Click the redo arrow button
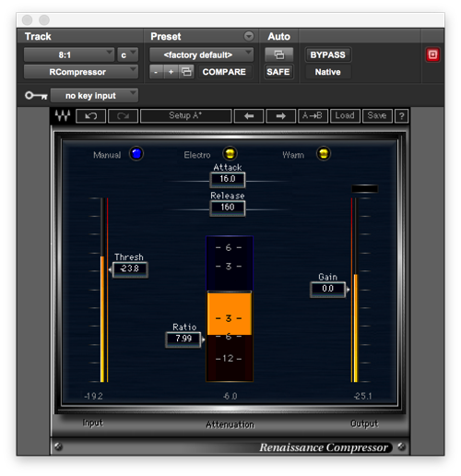Screen dimensions: 461x476 (x=123, y=116)
